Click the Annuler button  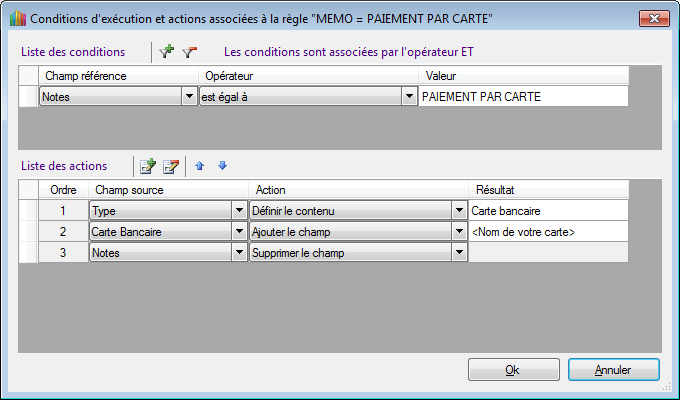613,370
